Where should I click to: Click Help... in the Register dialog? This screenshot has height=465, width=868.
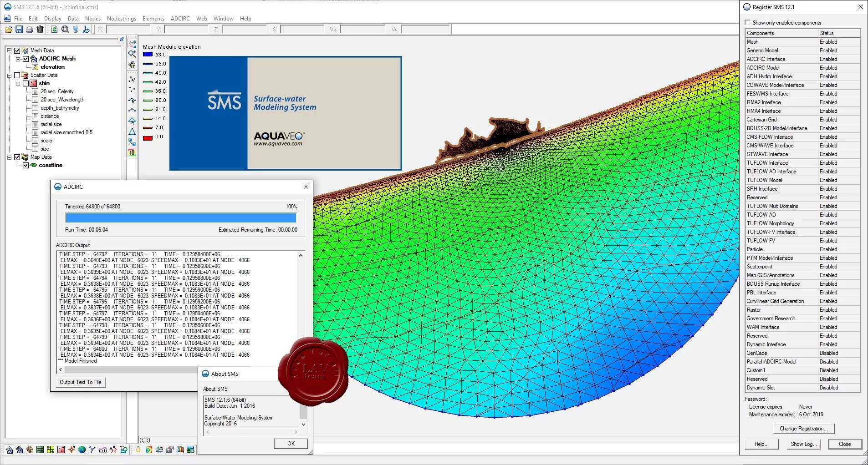[x=761, y=444]
